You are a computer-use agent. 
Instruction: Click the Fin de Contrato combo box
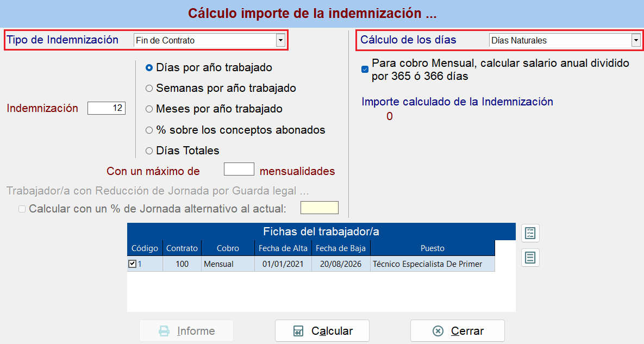pos(209,40)
